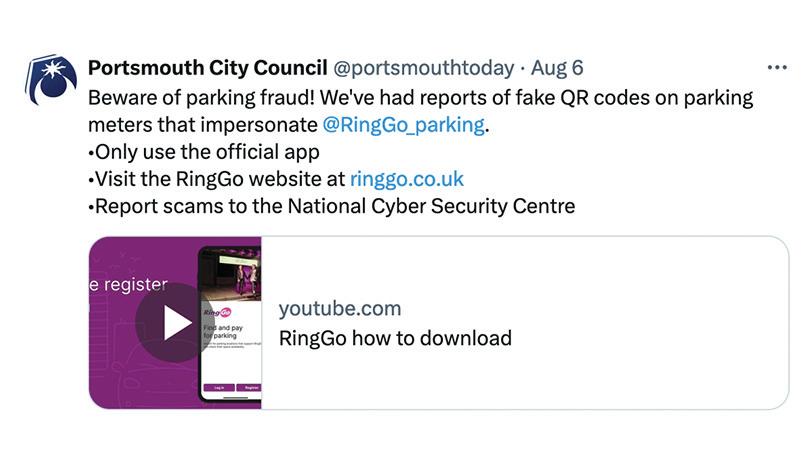Play the RingGo video
This screenshot has width=811, height=460.
tap(177, 323)
